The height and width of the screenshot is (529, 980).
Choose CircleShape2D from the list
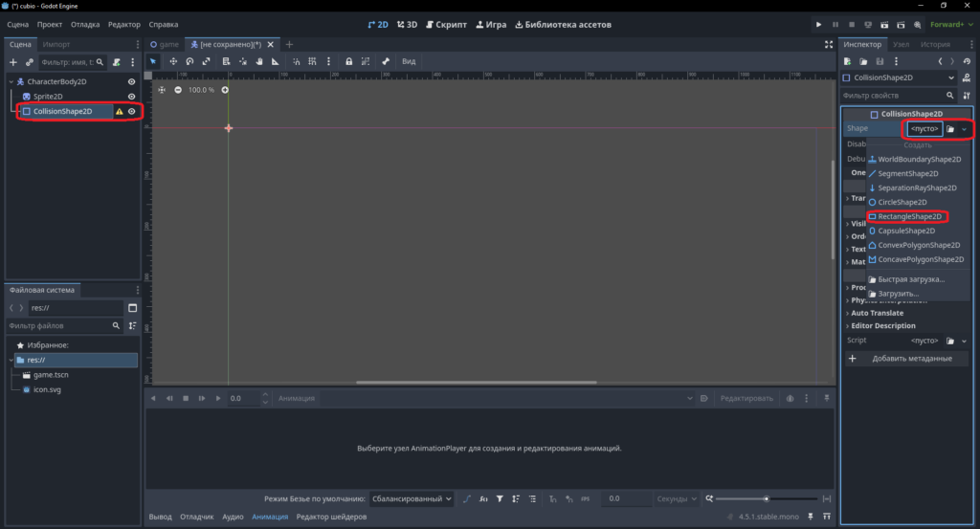point(902,203)
